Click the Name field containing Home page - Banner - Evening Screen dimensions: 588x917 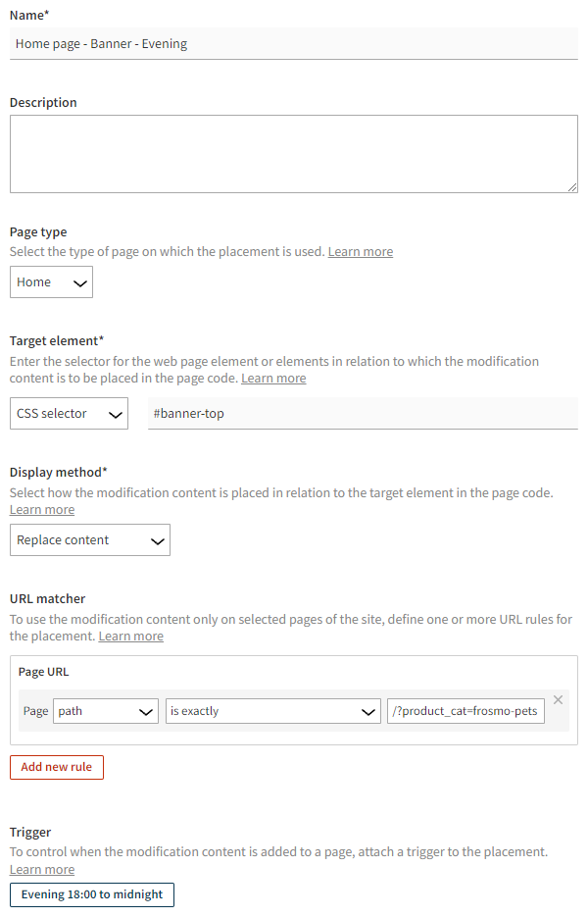294,43
